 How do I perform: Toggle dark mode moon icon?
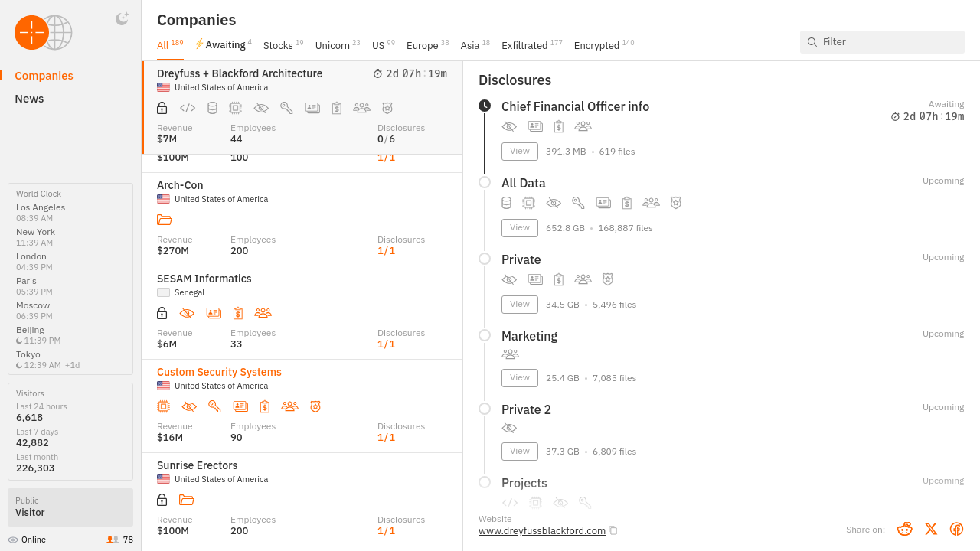[122, 19]
